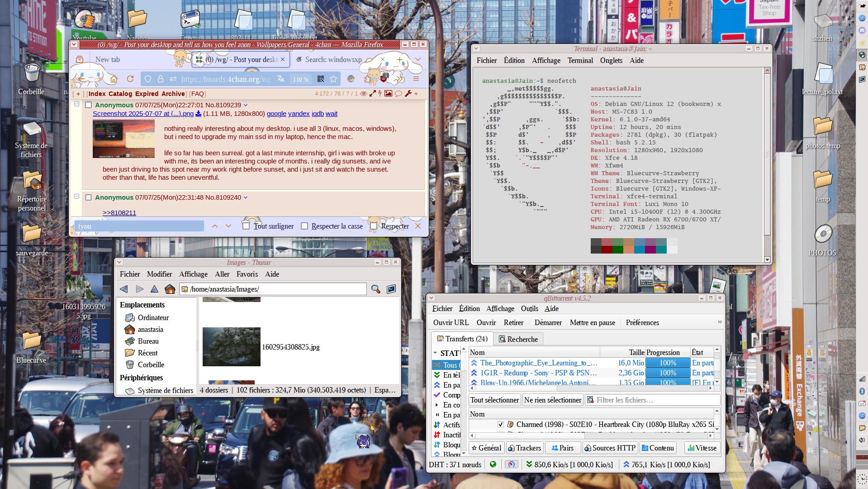Open the Trackers tab in qBittorrent

point(524,448)
